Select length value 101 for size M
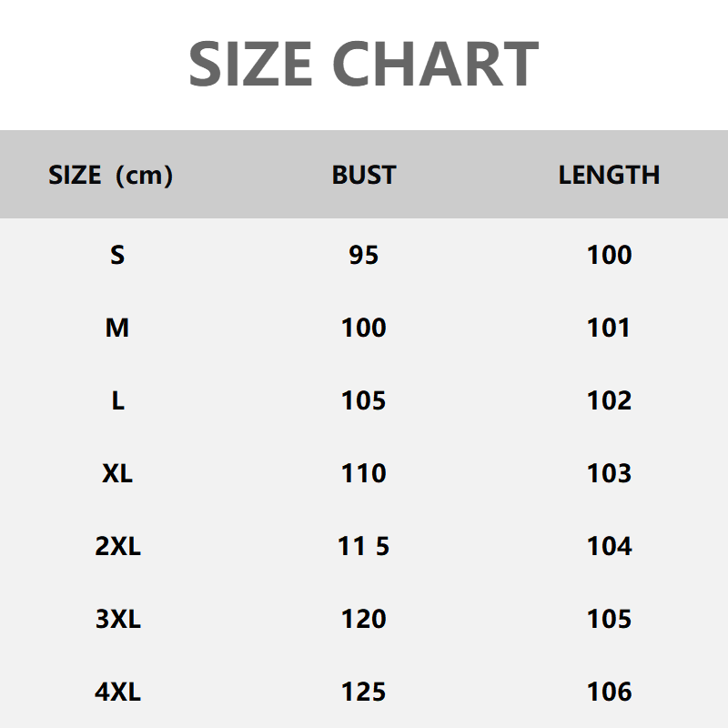This screenshot has width=728, height=728. pos(609,328)
